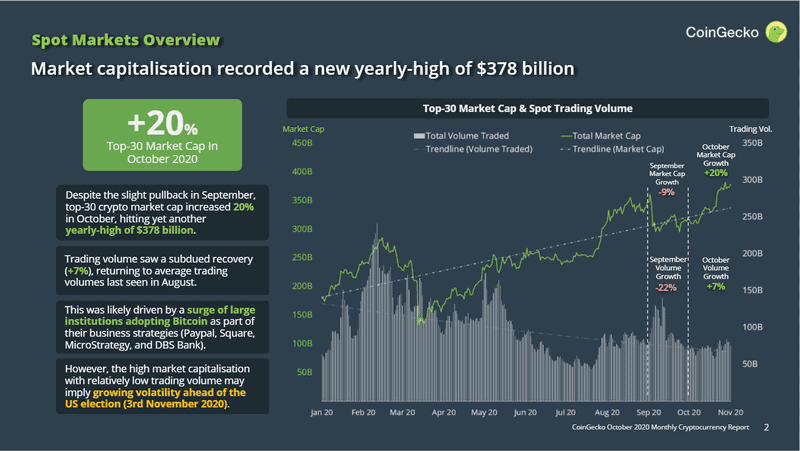Click the Spot Markets Overview heading

coord(126,40)
